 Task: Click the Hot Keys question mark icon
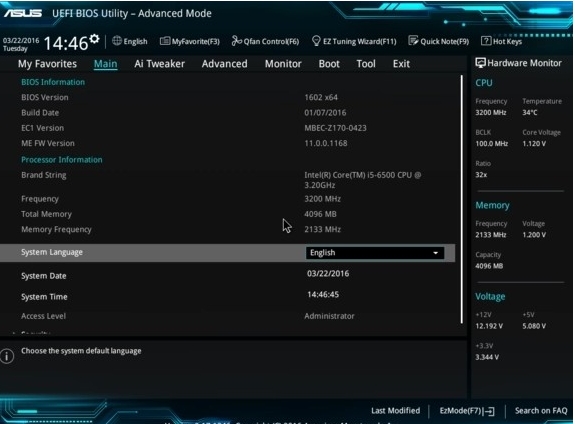click(x=486, y=41)
